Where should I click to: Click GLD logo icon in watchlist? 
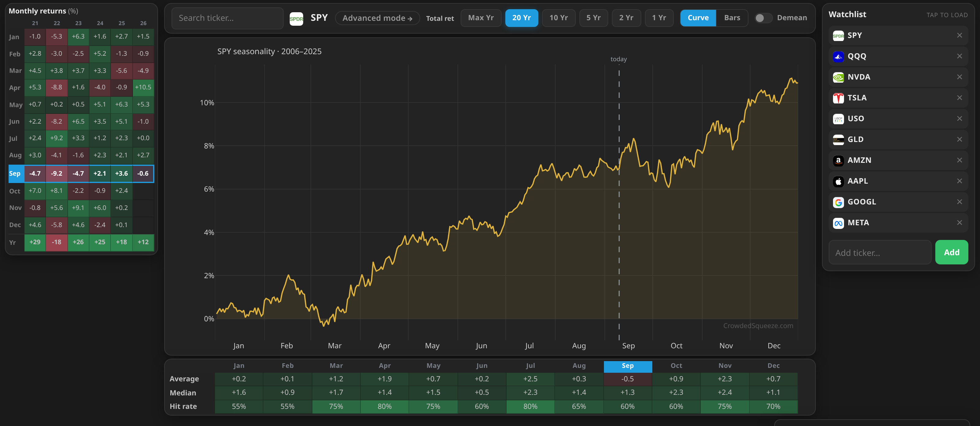838,140
